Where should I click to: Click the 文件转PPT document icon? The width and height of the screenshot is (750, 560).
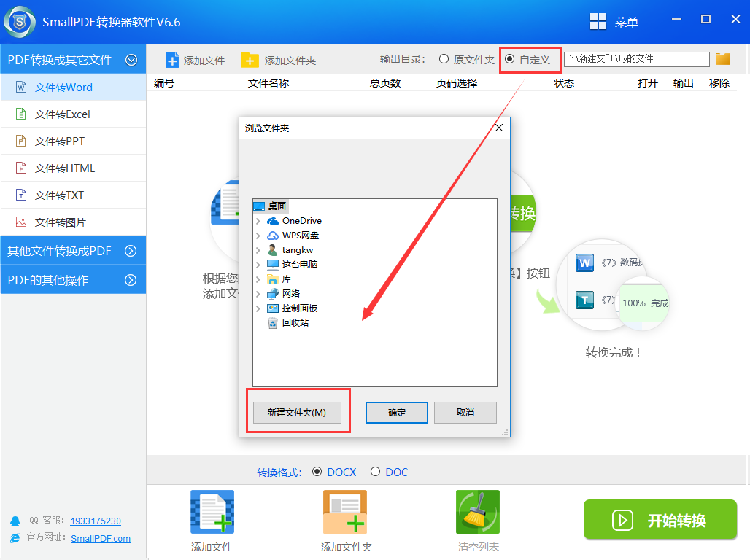pyautogui.click(x=21, y=141)
